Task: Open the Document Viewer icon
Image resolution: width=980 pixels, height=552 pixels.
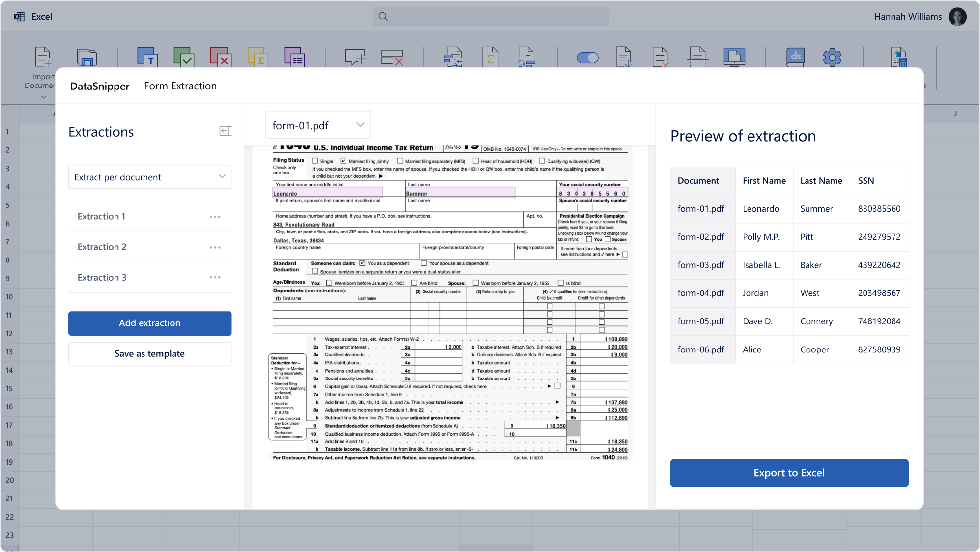Action: 735,57
